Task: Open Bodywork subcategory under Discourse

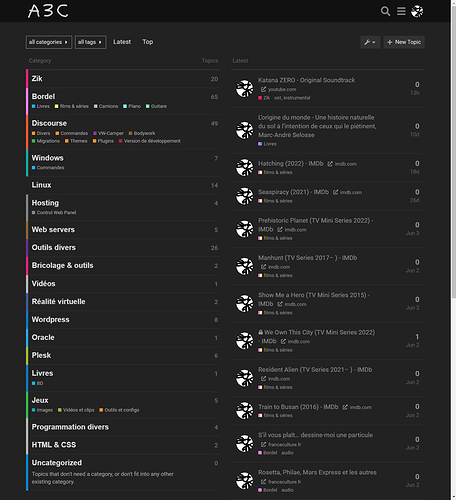Action: tap(142, 133)
